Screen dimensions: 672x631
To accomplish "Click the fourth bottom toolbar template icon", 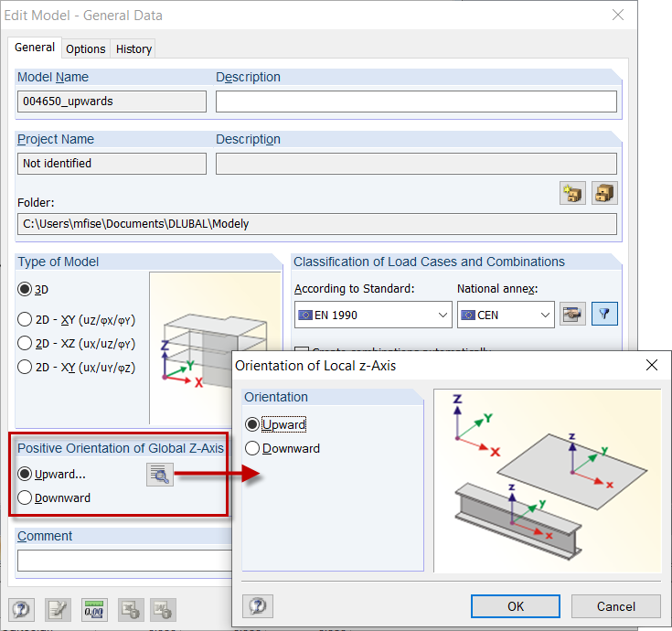I will [131, 609].
